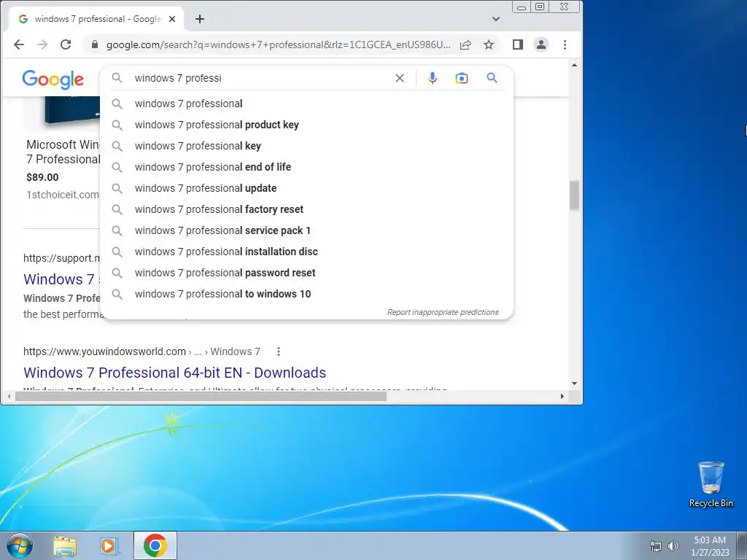Screen dimensions: 747x560
Task: Open Windows 7 Professional 64-bit EN Downloads
Action: [175, 373]
